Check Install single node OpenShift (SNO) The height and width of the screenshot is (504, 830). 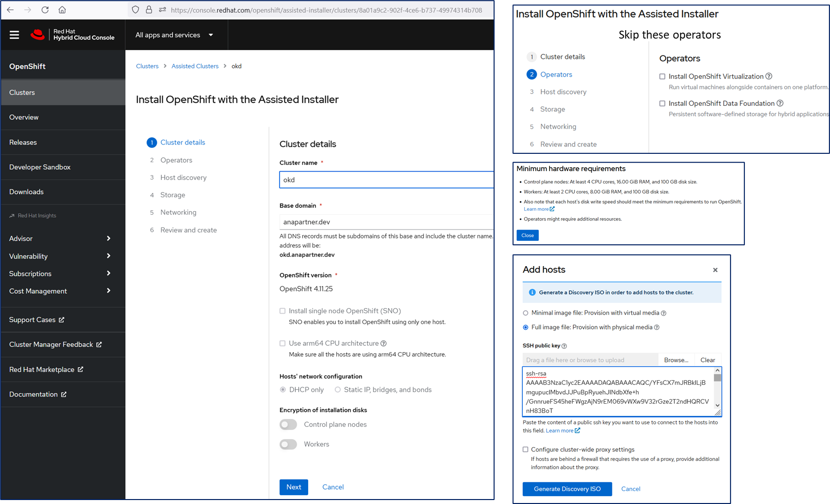pyautogui.click(x=282, y=311)
